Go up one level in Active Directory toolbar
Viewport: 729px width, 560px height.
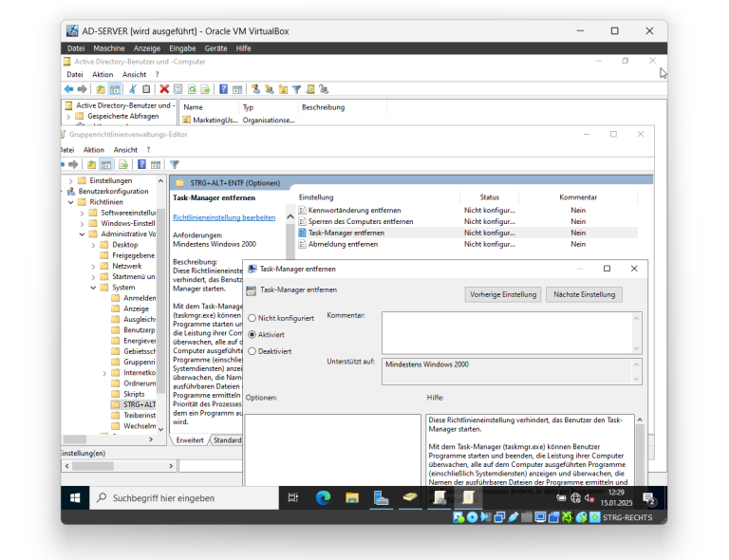(x=101, y=89)
